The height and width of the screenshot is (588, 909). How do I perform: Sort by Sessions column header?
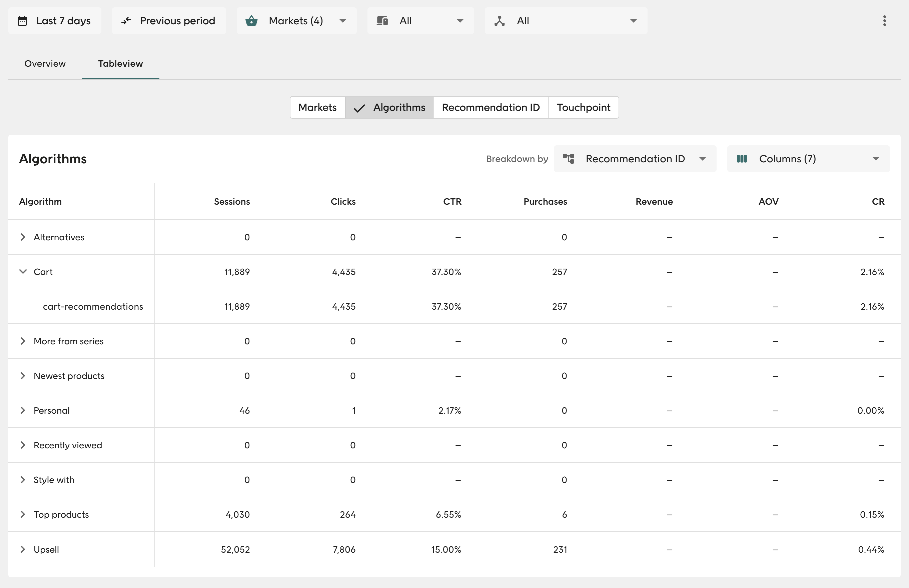(x=232, y=202)
